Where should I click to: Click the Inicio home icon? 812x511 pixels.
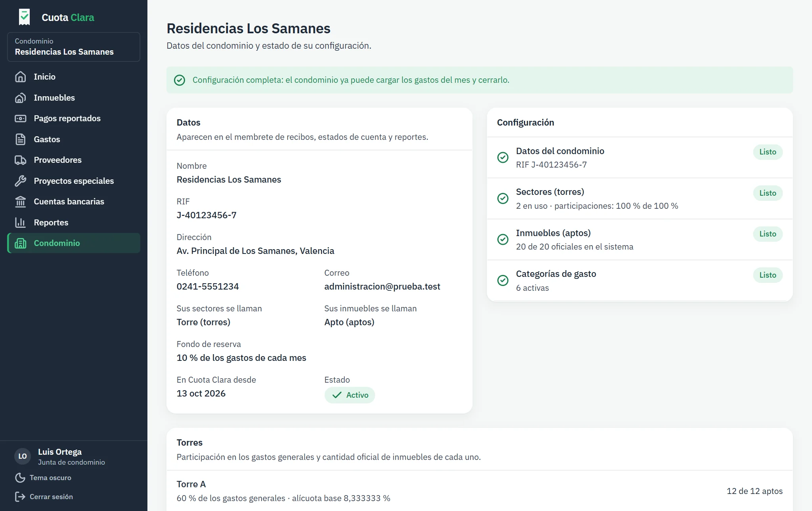tap(20, 77)
